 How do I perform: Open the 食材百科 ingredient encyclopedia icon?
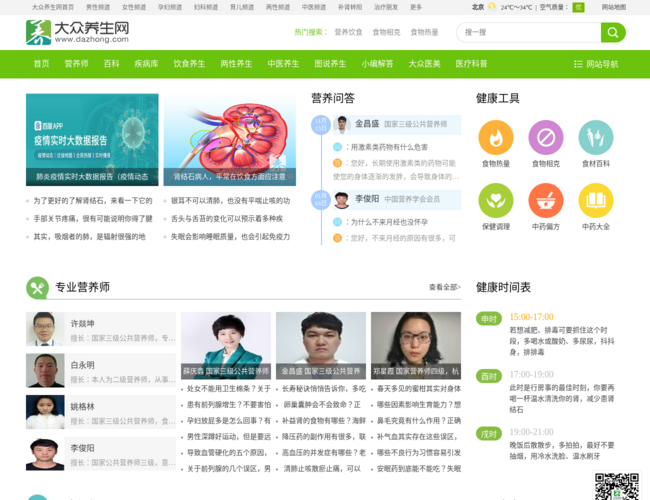(x=596, y=137)
